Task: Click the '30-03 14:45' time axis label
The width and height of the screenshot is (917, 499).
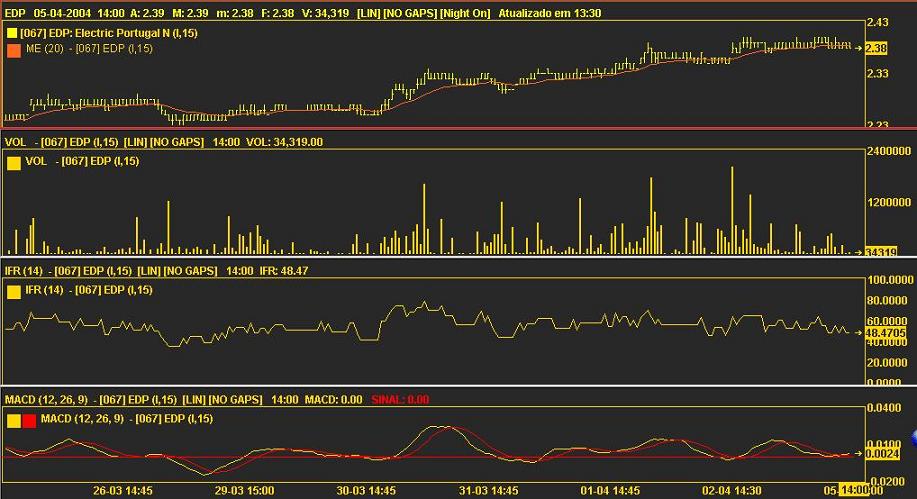Action: (x=366, y=490)
